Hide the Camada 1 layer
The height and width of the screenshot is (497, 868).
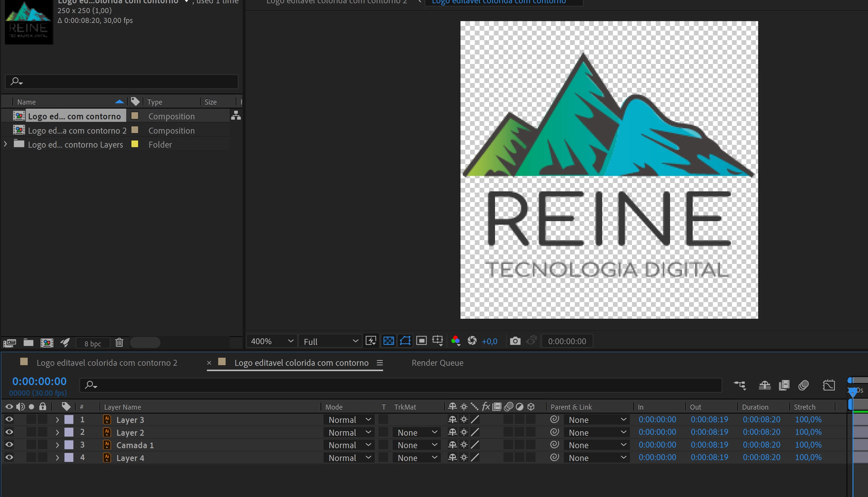pyautogui.click(x=9, y=445)
